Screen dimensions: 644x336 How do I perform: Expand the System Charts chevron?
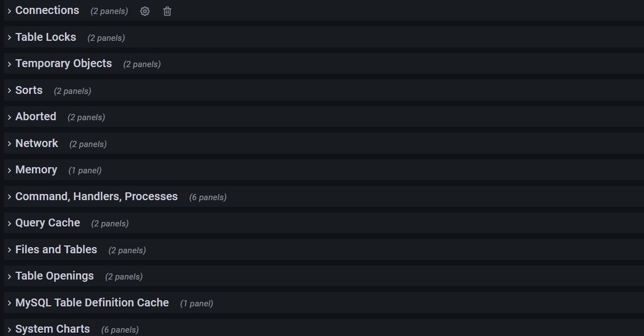click(10, 330)
